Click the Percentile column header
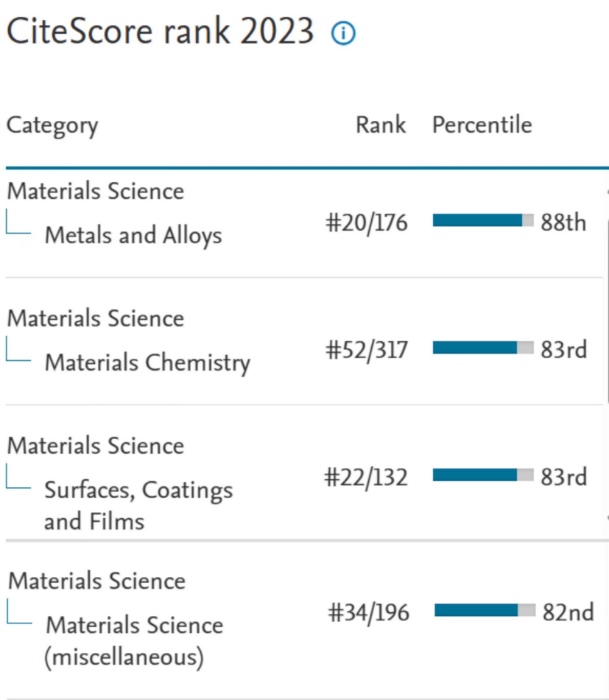 (x=482, y=125)
